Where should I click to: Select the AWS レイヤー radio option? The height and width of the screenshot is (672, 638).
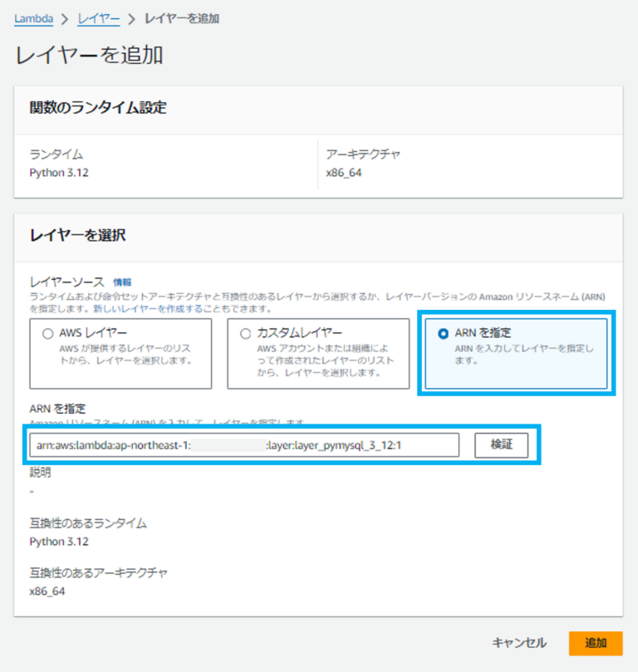(47, 333)
